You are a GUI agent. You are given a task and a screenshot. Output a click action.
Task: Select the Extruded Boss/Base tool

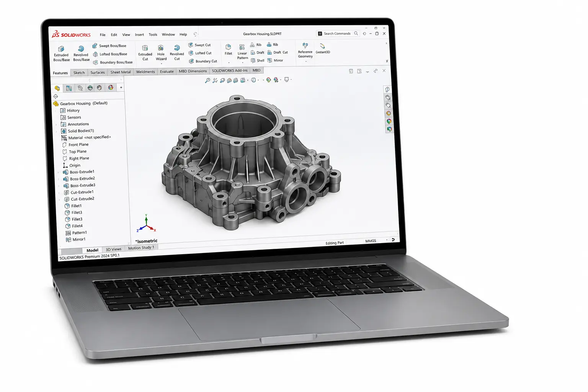point(61,54)
